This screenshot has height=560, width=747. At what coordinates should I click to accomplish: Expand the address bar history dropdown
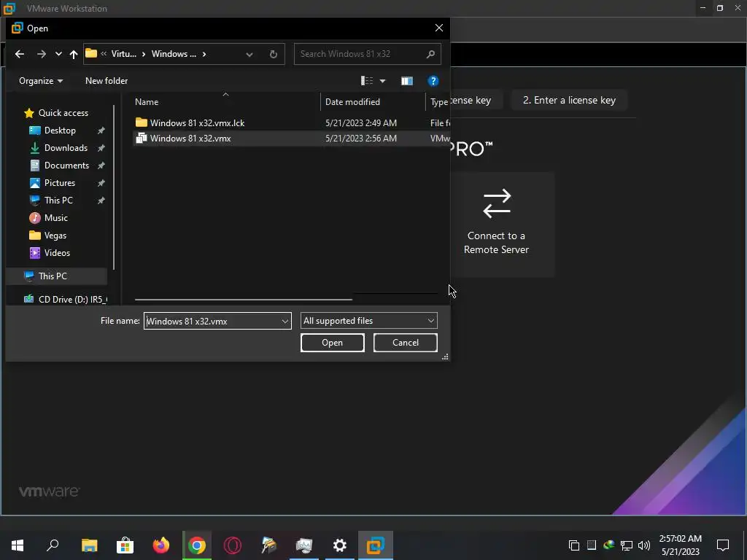click(x=249, y=54)
